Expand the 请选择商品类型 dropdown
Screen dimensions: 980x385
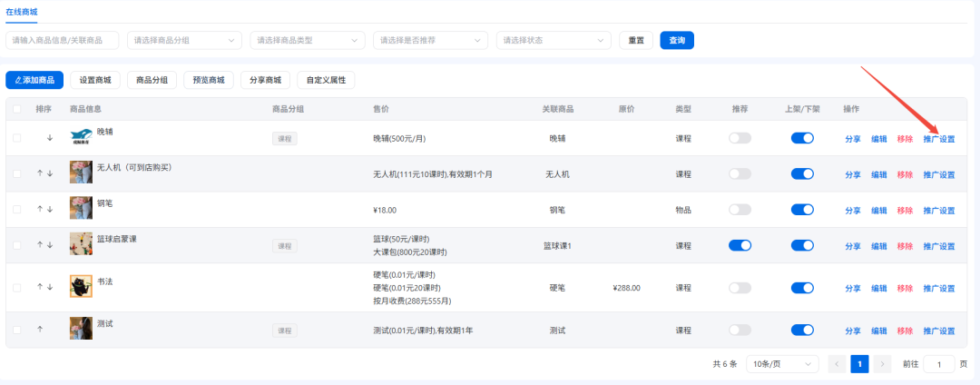tap(308, 40)
